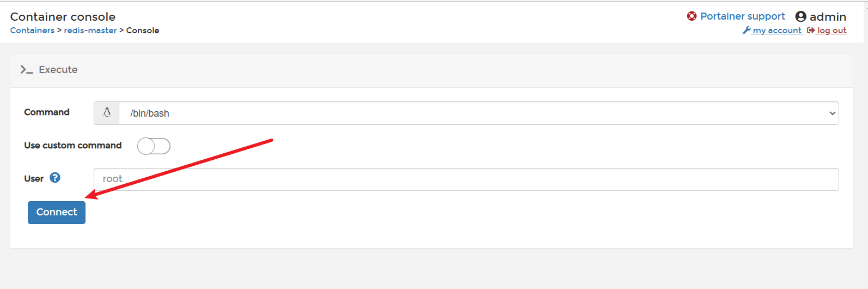This screenshot has height=289, width=868.
Task: Click the terminal prompt icon beside Execute
Action: pyautogui.click(x=26, y=70)
